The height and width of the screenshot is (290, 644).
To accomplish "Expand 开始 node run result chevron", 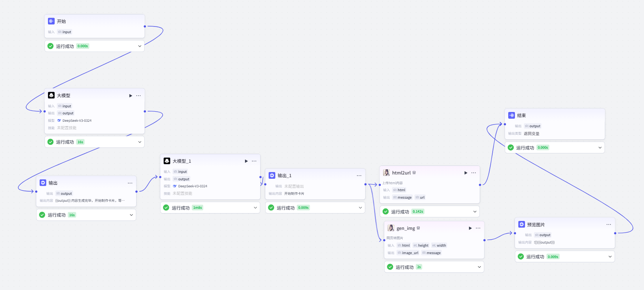I will point(140,46).
